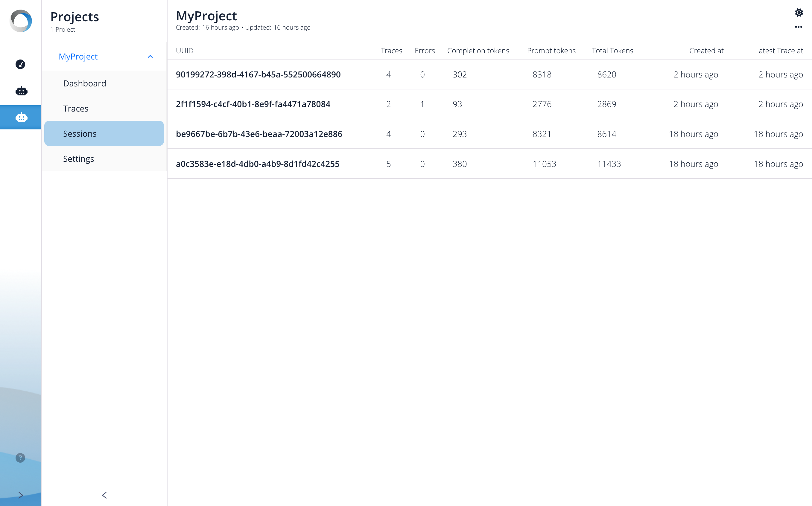This screenshot has width=812, height=506.
Task: Collapse the Projects panel with left arrow
Action: click(x=104, y=495)
